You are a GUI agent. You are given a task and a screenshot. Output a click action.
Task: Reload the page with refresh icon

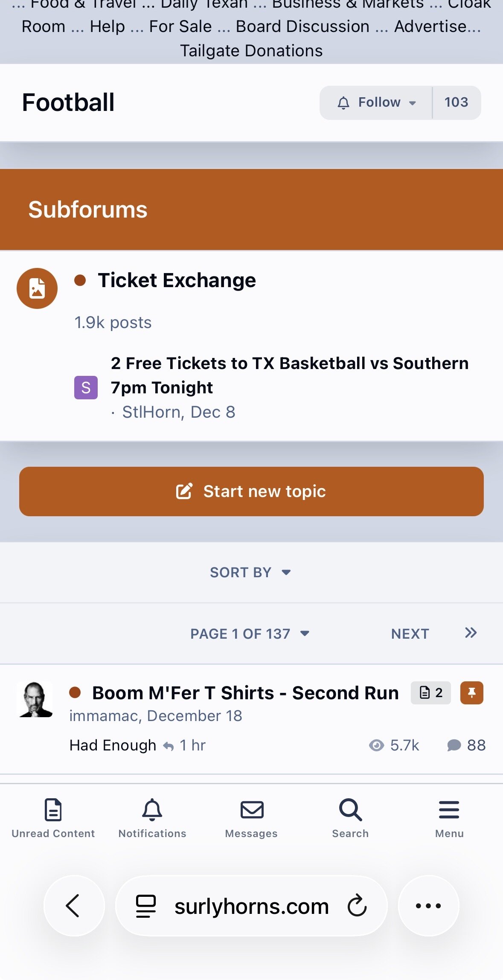(357, 906)
